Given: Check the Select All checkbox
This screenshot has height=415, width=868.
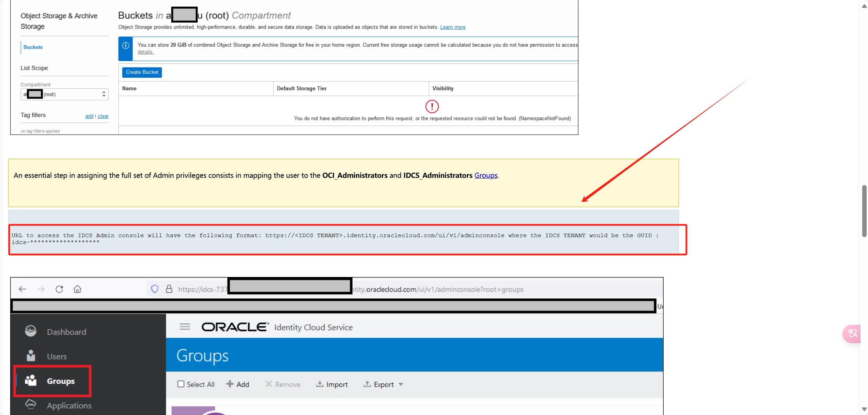Looking at the screenshot, I should tap(181, 384).
